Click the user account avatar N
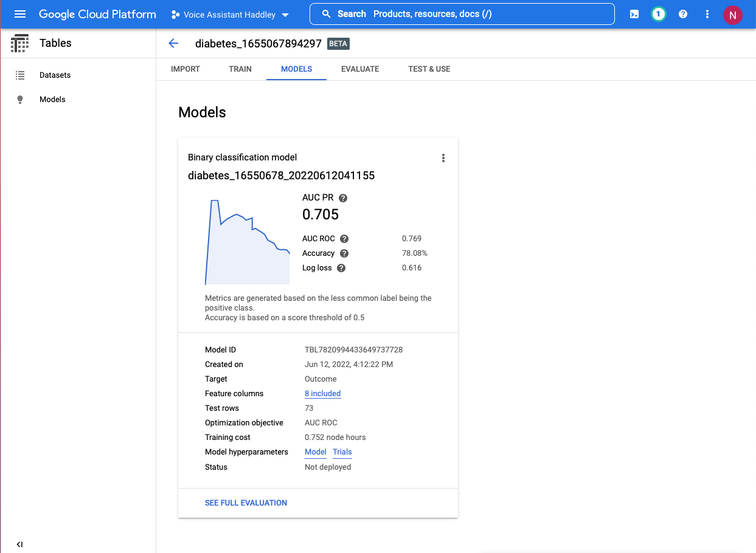Screen dimensions: 756x553 (x=732, y=15)
